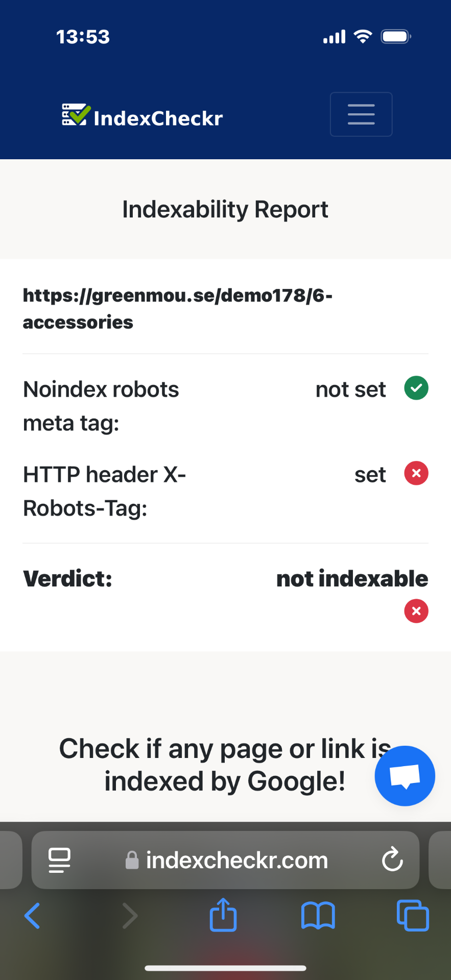Open the blue chat support bubble

point(405,776)
